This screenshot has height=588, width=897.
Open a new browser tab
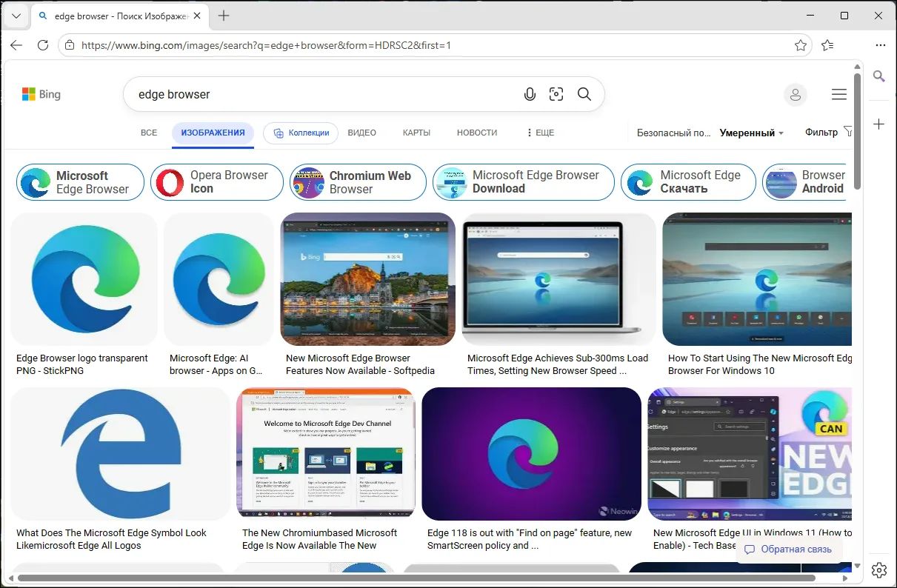tap(224, 16)
